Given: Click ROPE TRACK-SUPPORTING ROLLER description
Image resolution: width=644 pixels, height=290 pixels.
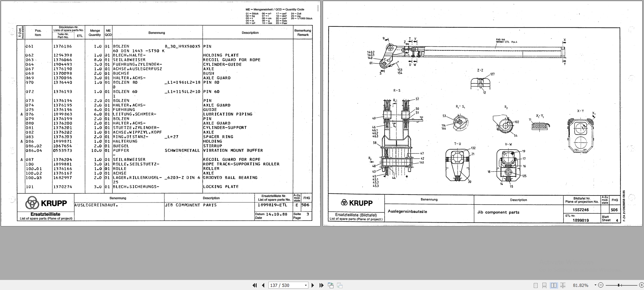Looking at the screenshot, I should [241, 164].
